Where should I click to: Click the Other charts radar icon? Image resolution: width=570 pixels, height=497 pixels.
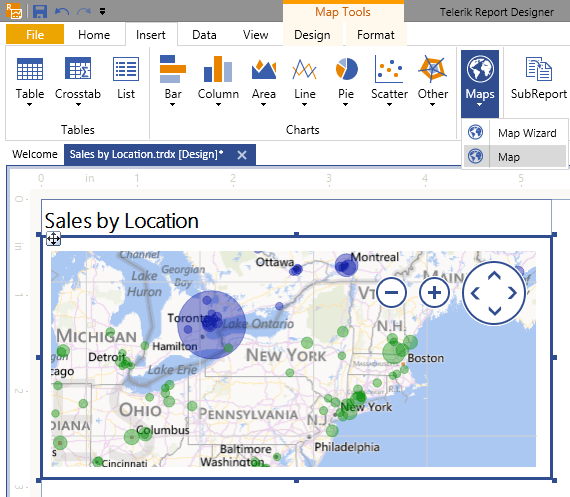(432, 68)
